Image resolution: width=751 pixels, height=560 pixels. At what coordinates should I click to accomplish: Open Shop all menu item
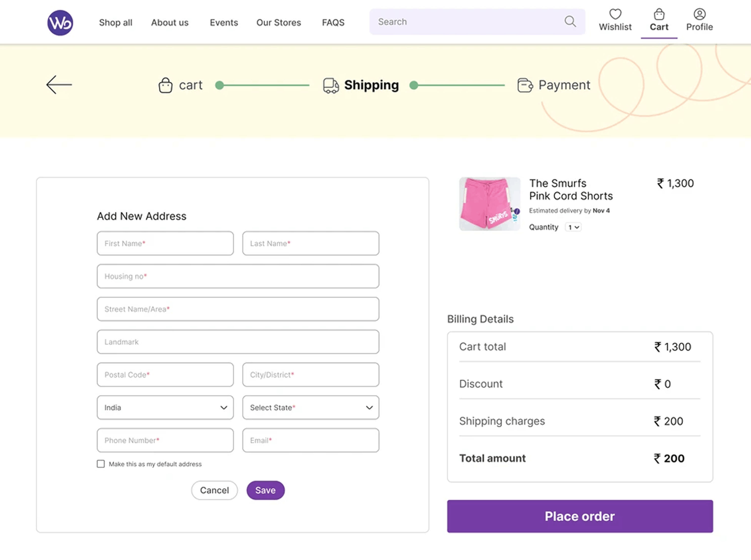point(116,23)
